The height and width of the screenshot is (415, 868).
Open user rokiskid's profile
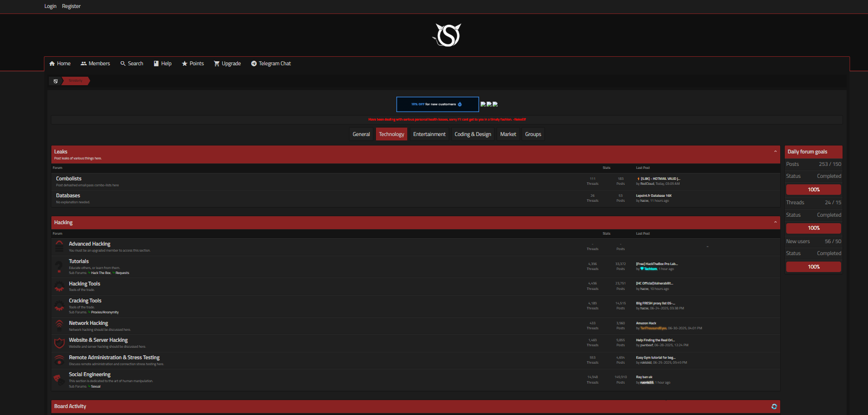(646, 363)
